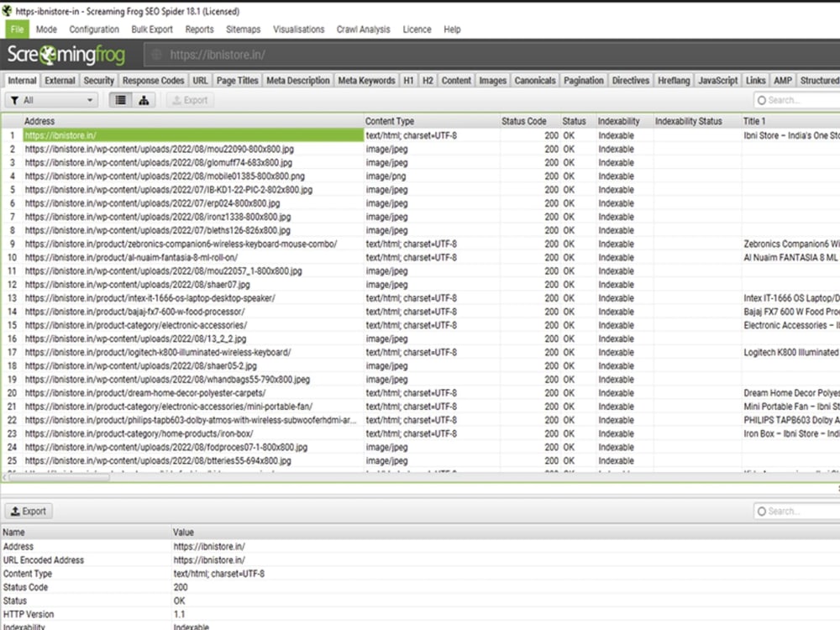Switch to the AMP tab
The height and width of the screenshot is (630, 840).
click(x=782, y=81)
